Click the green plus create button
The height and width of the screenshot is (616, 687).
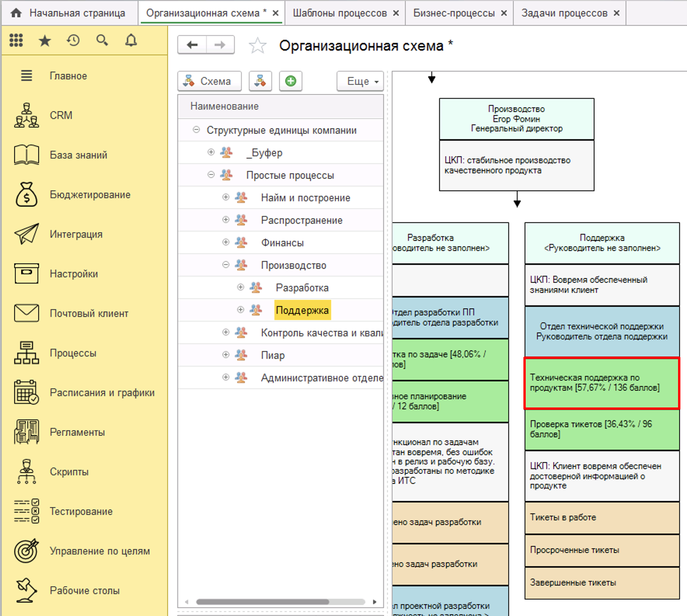pyautogui.click(x=290, y=81)
